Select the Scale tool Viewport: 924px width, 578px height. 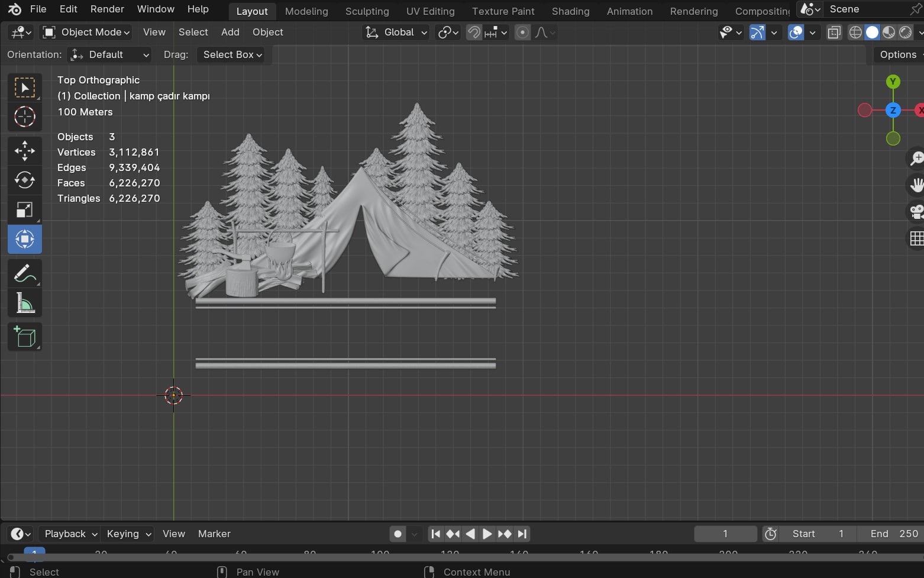pos(25,209)
